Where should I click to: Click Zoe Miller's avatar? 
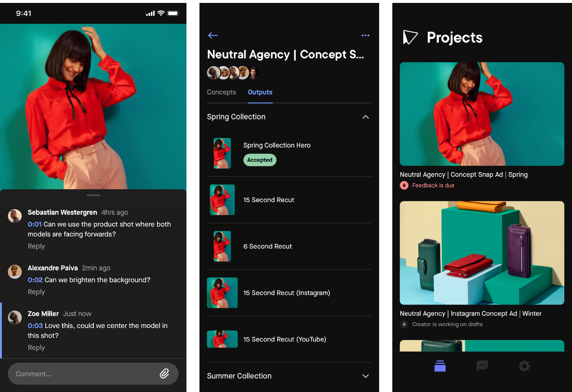[x=15, y=317]
